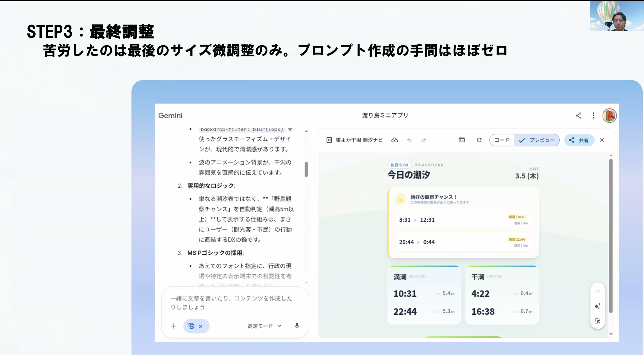Remove the attached canvas chip with X
Screen dimensions: 644x355
(200, 326)
